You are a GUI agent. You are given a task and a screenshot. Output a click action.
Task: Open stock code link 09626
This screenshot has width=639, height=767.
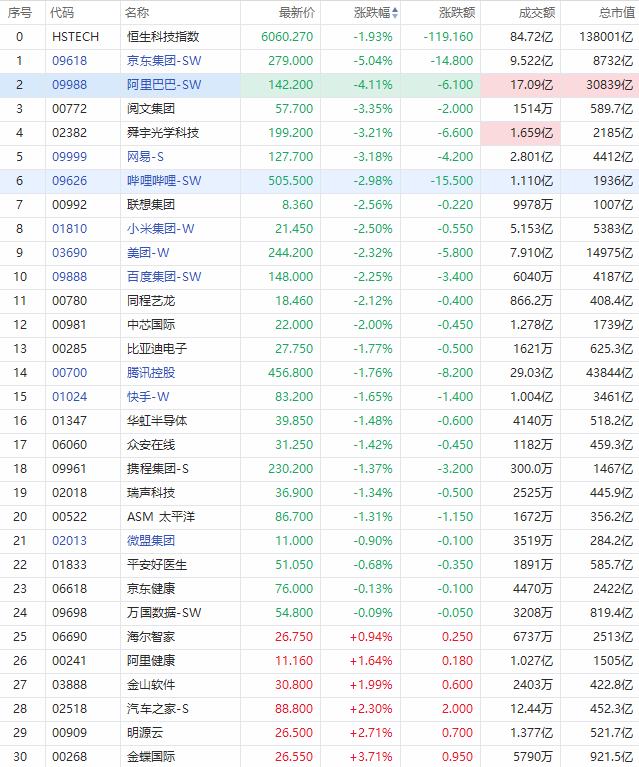point(69,180)
